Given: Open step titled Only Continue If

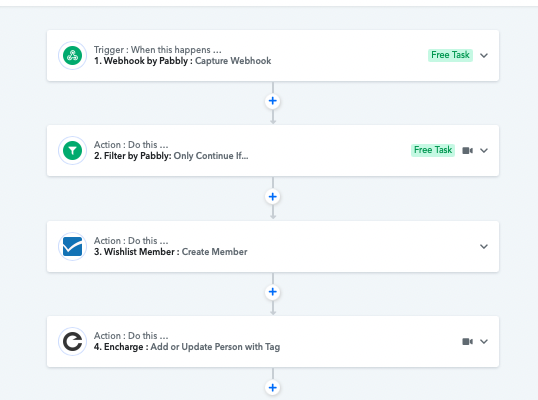Looking at the screenshot, I should (x=211, y=156).
